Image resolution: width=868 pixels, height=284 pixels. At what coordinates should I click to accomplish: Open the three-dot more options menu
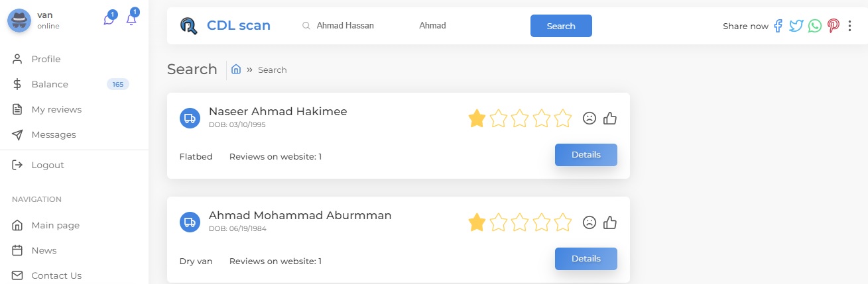[850, 26]
